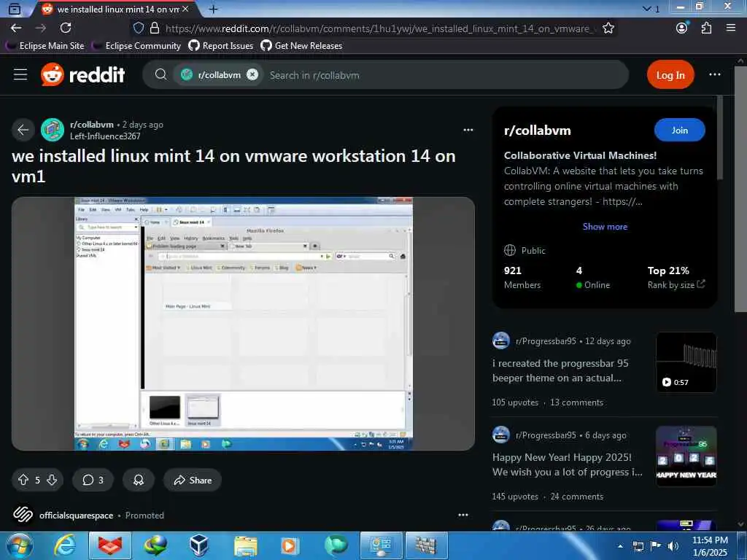Click the Reddit logo to go home
747x560 pixels.
83,75
